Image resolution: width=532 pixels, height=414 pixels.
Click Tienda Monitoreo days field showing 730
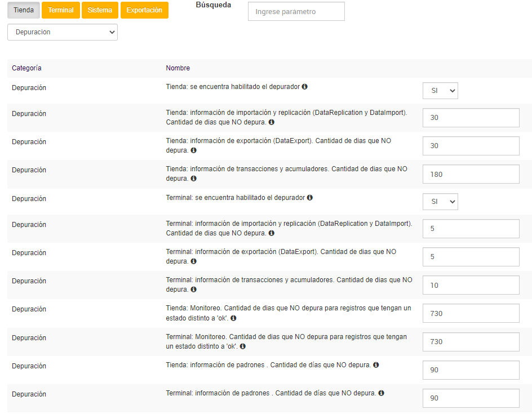pyautogui.click(x=471, y=313)
